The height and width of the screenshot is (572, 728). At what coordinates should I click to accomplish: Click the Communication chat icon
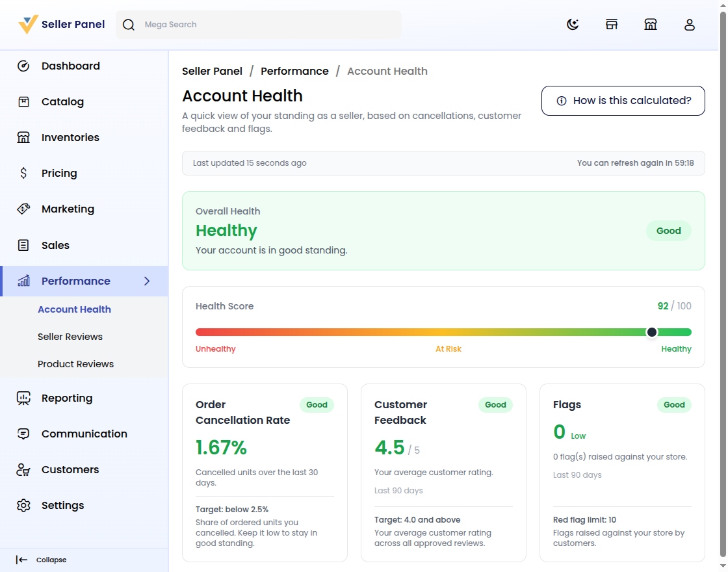[23, 434]
